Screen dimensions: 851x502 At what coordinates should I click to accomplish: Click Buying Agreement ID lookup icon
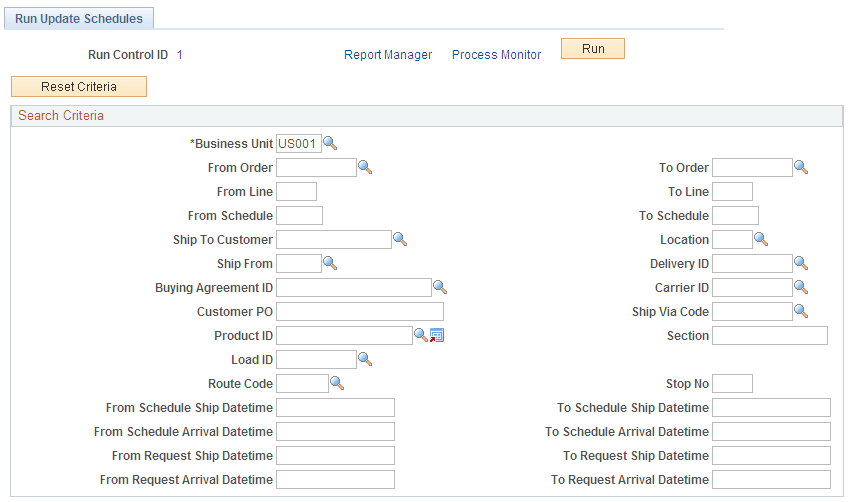click(x=440, y=287)
